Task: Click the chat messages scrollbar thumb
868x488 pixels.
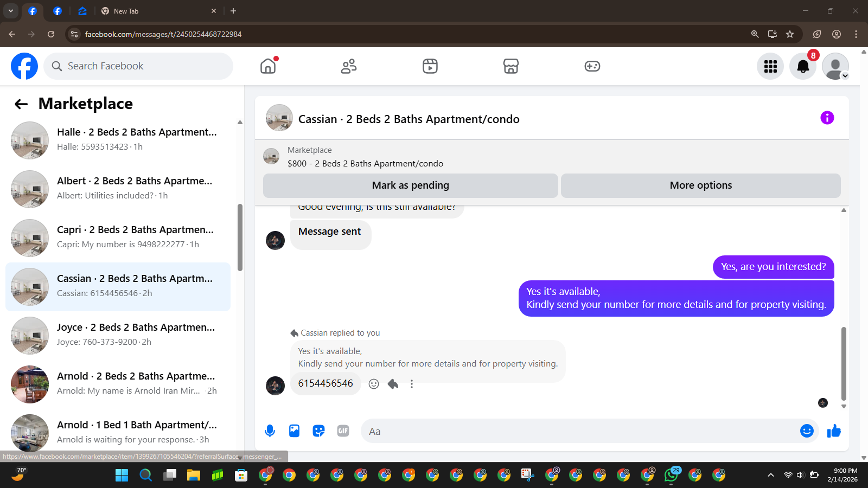Action: tap(844, 363)
